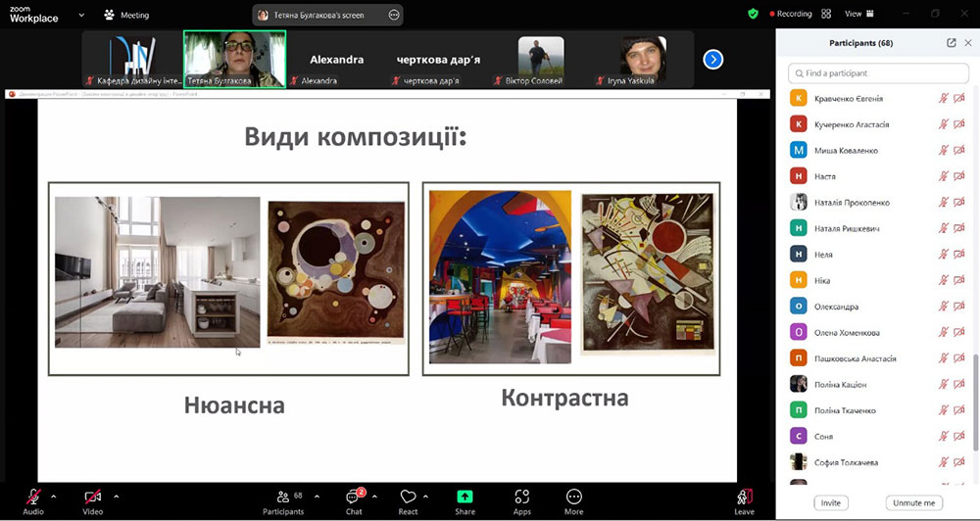Open audio options arrow next to Audio
This screenshot has width=980, height=521.
[53, 497]
